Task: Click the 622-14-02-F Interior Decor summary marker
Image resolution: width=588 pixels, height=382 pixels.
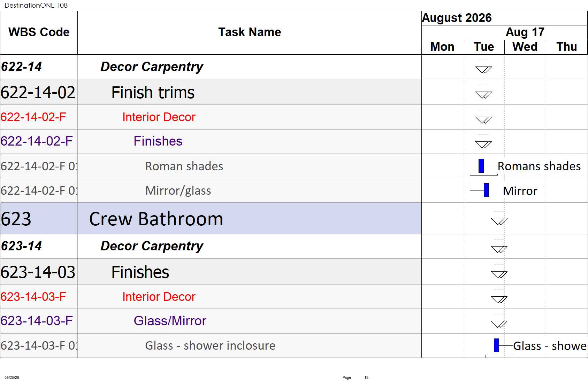Action: (483, 120)
